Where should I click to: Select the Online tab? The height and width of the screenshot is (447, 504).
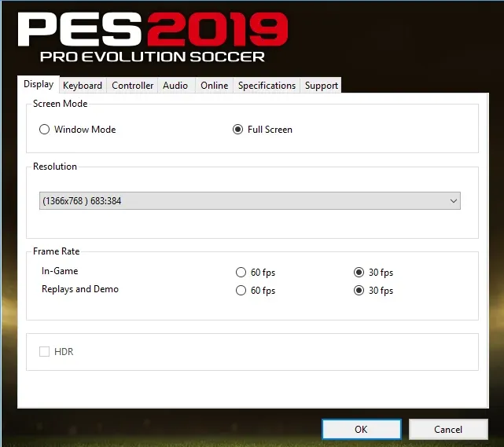click(214, 86)
